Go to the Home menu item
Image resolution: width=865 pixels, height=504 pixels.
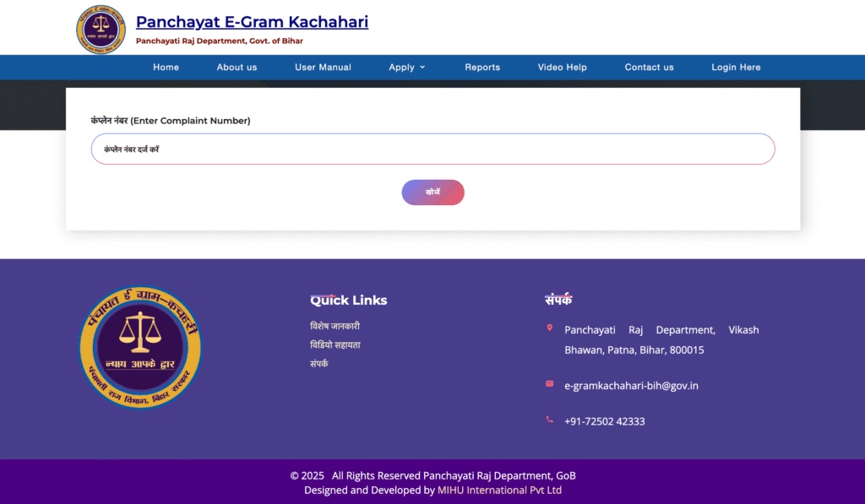click(166, 68)
